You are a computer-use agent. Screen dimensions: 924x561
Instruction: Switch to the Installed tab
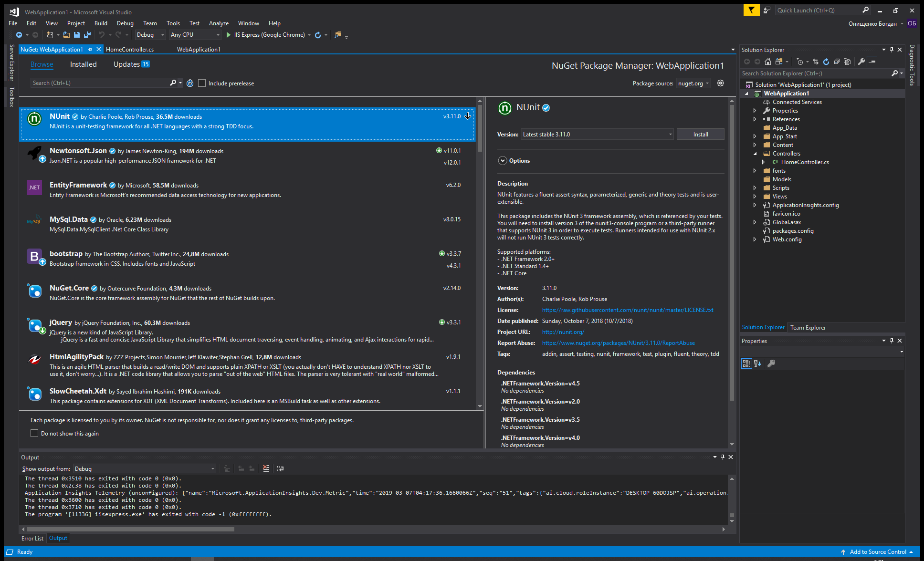coord(84,64)
